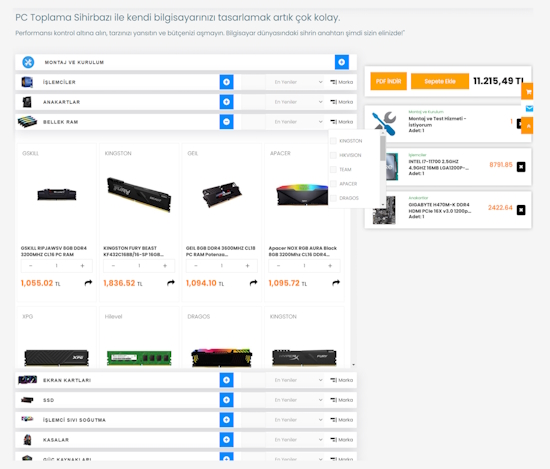
Task: Expand the Kasalar section
Action: [x=227, y=440]
